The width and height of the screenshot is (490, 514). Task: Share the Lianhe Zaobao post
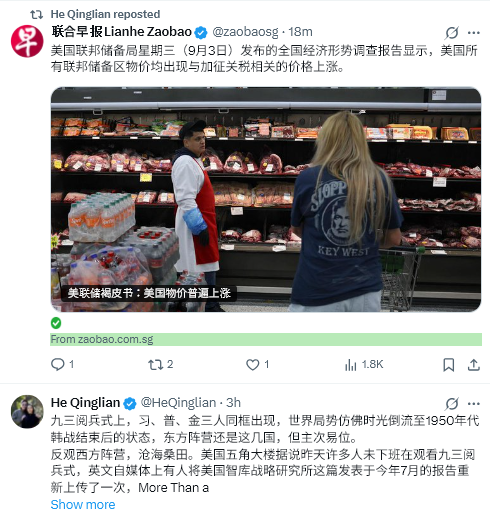(474, 365)
